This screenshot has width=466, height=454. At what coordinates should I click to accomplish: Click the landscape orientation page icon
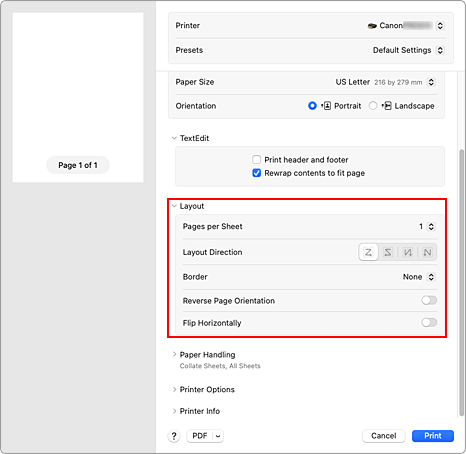coord(387,106)
